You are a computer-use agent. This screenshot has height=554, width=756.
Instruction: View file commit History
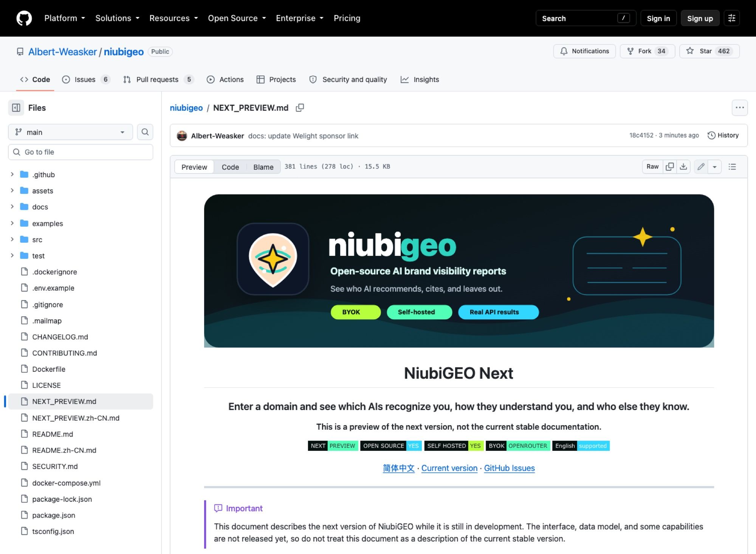point(723,135)
